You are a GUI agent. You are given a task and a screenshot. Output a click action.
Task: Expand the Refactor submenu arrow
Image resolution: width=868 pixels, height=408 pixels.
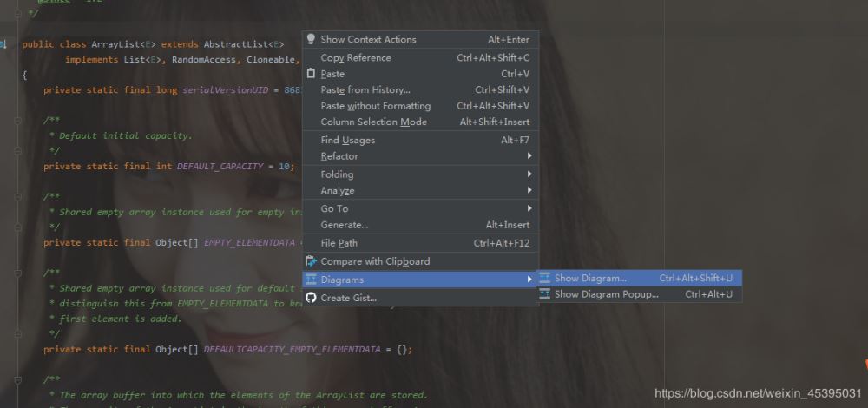(x=529, y=156)
